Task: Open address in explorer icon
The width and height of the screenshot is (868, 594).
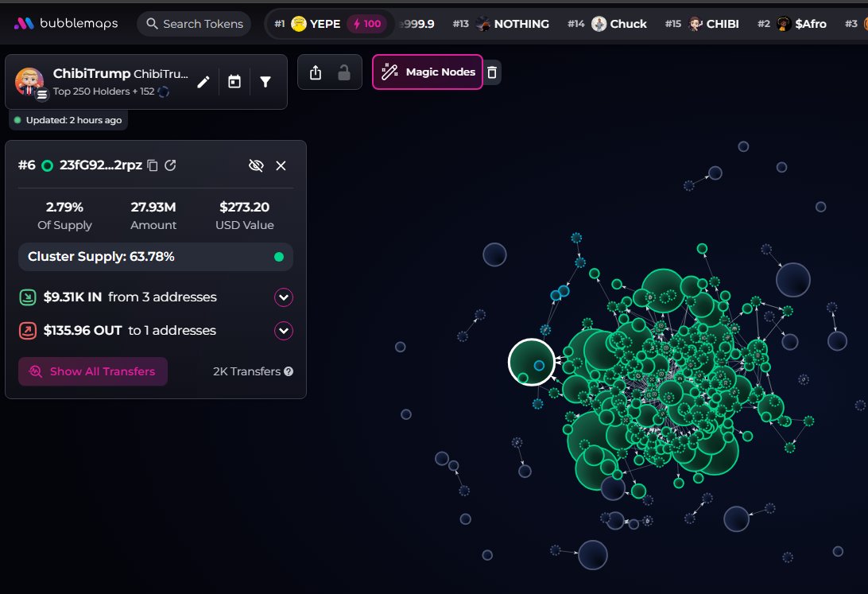Action: click(170, 165)
